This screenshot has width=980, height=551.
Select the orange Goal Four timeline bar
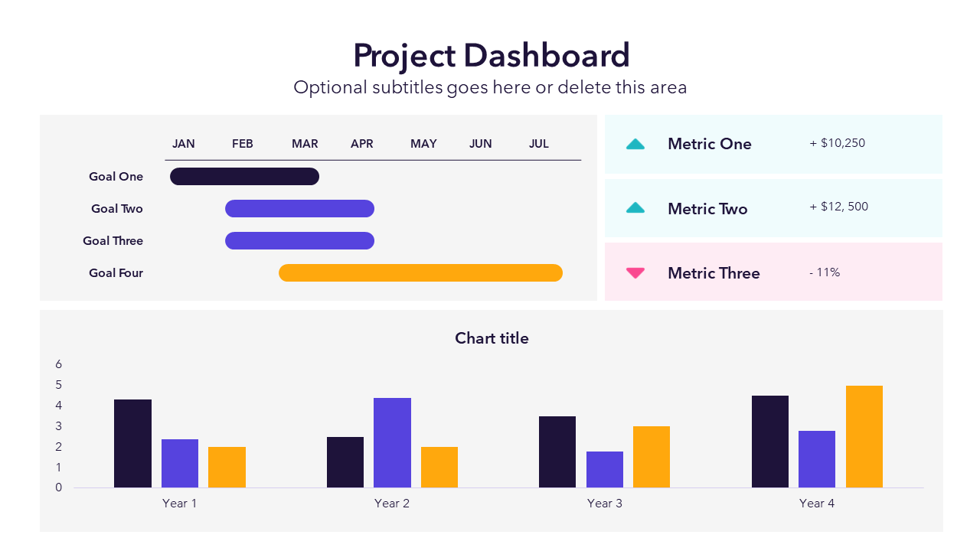pos(420,273)
